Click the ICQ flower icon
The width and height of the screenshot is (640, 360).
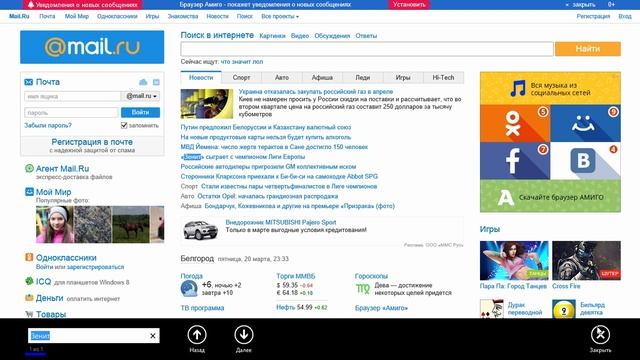tap(29, 281)
